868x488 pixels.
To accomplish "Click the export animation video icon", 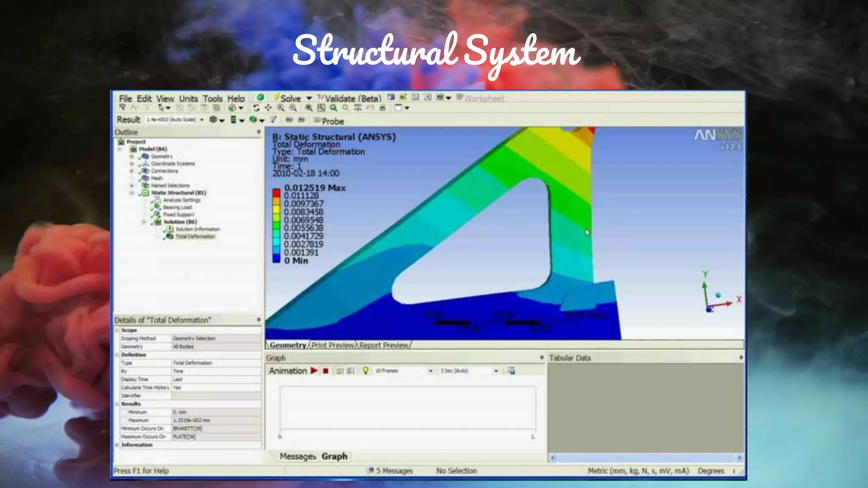I will coord(511,371).
